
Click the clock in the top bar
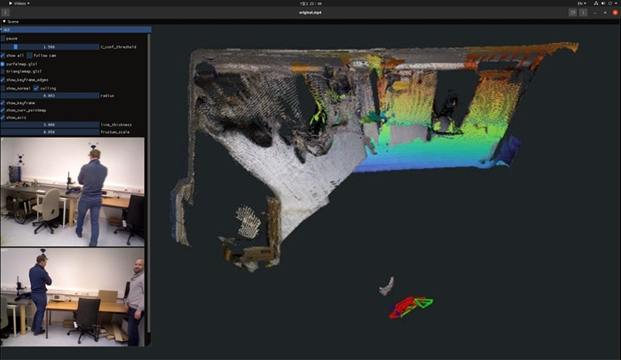click(311, 3)
